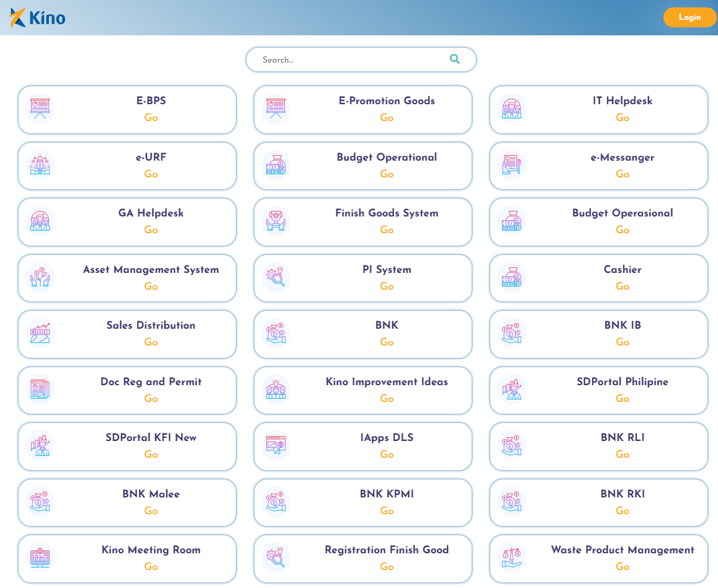The width and height of the screenshot is (718, 588).
Task: Select the Budget Operasional title
Action: tap(623, 213)
